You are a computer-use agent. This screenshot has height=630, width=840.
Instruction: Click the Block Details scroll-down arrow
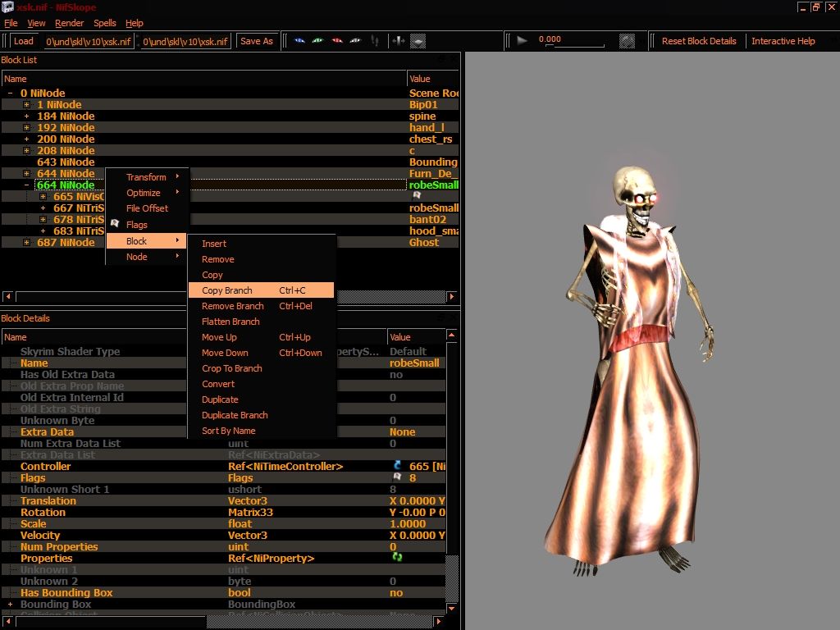coord(452,609)
